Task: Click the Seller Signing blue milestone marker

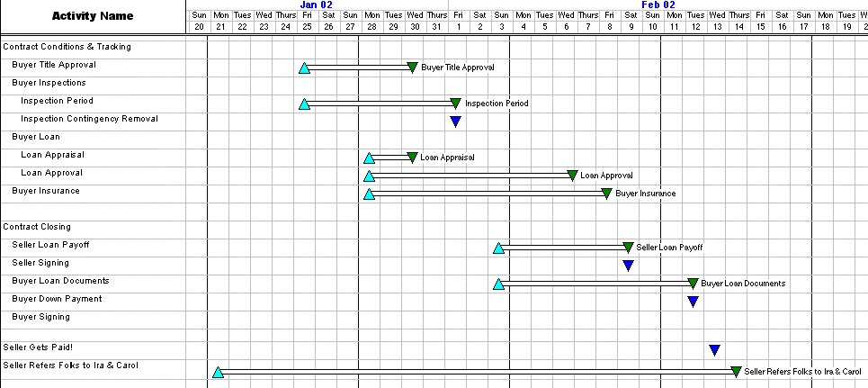Action: [x=628, y=265]
